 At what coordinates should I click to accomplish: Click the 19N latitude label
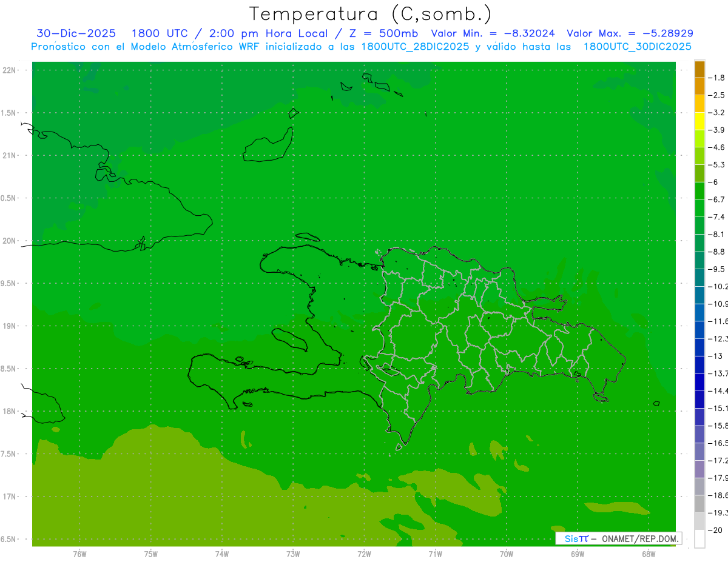pyautogui.click(x=10, y=326)
